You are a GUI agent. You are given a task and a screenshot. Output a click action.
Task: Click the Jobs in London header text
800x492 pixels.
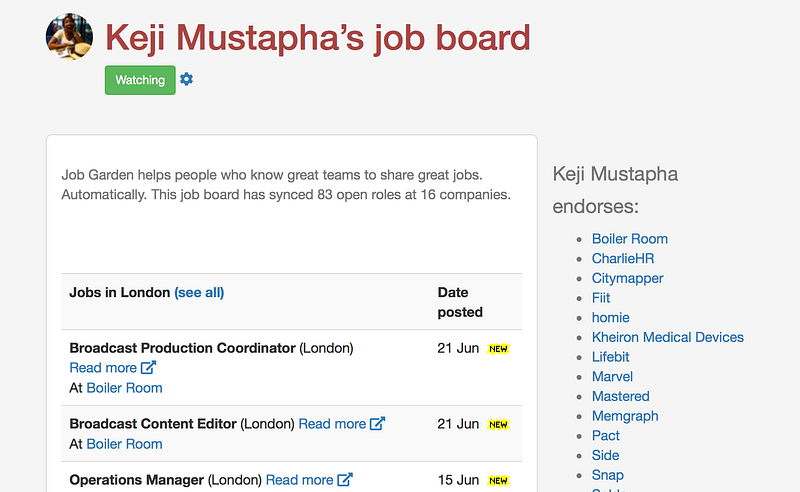point(119,292)
